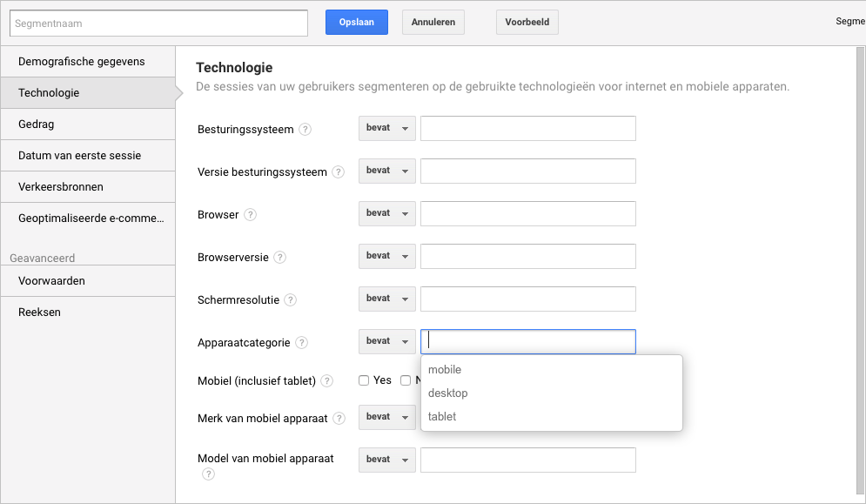Select mobile from the suggestion list

click(445, 370)
